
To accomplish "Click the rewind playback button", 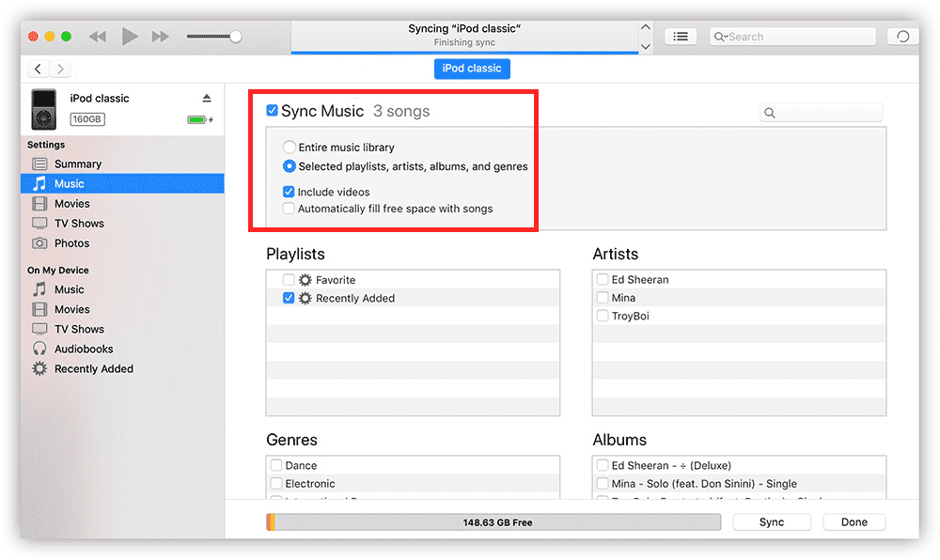I will tap(98, 37).
